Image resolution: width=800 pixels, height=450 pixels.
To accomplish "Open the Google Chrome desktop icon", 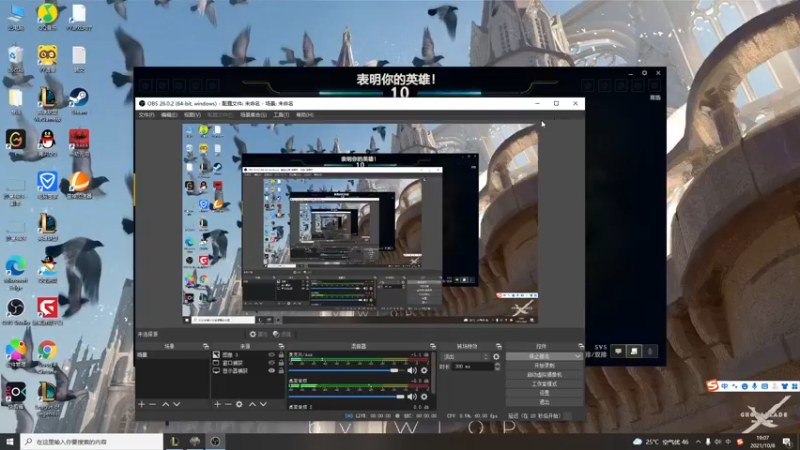I will [x=47, y=353].
